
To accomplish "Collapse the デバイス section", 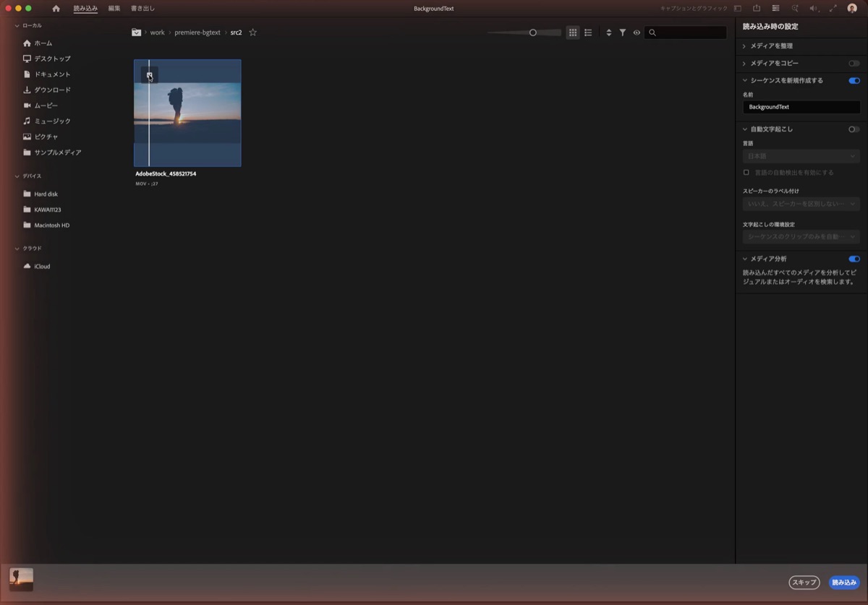I will click(x=17, y=176).
